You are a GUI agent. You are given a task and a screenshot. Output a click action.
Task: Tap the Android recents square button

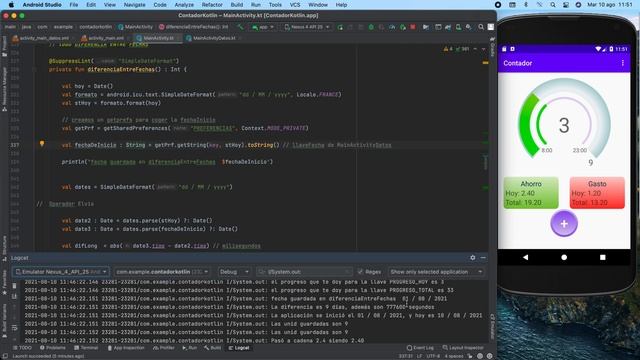602,257
